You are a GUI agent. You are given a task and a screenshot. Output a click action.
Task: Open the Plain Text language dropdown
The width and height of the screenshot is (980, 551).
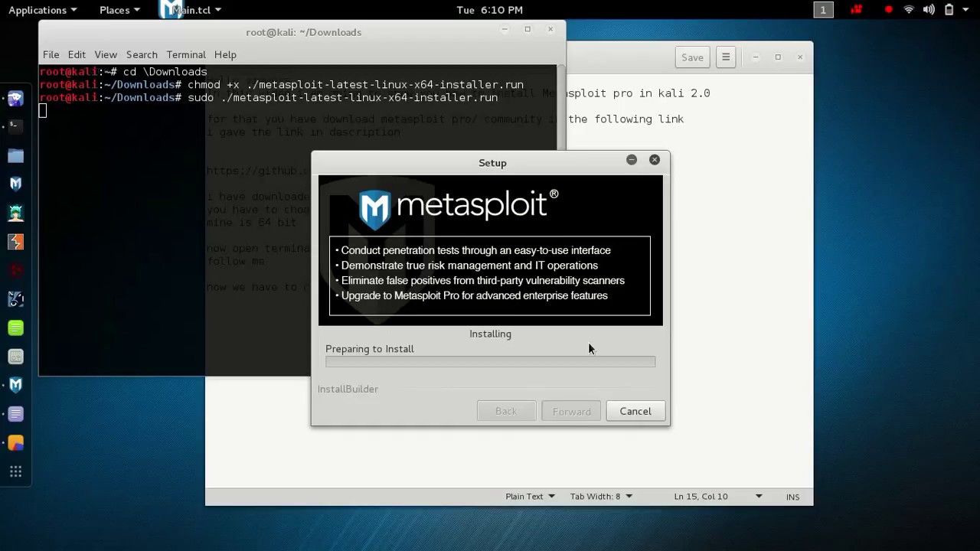[530, 496]
